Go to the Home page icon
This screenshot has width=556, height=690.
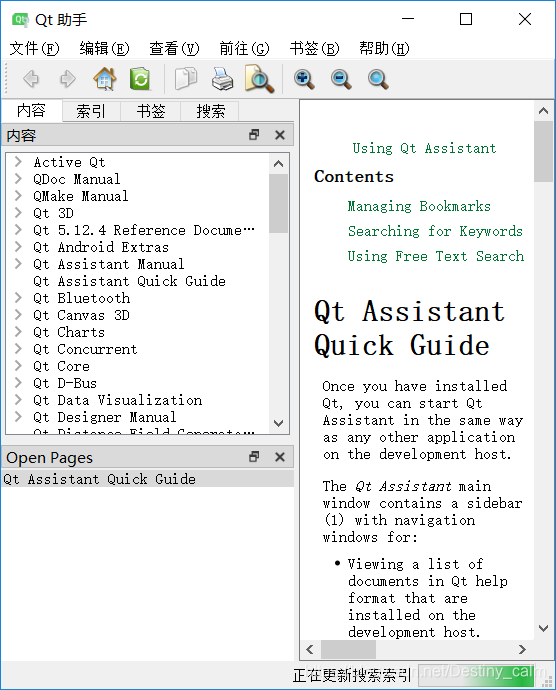[105, 79]
